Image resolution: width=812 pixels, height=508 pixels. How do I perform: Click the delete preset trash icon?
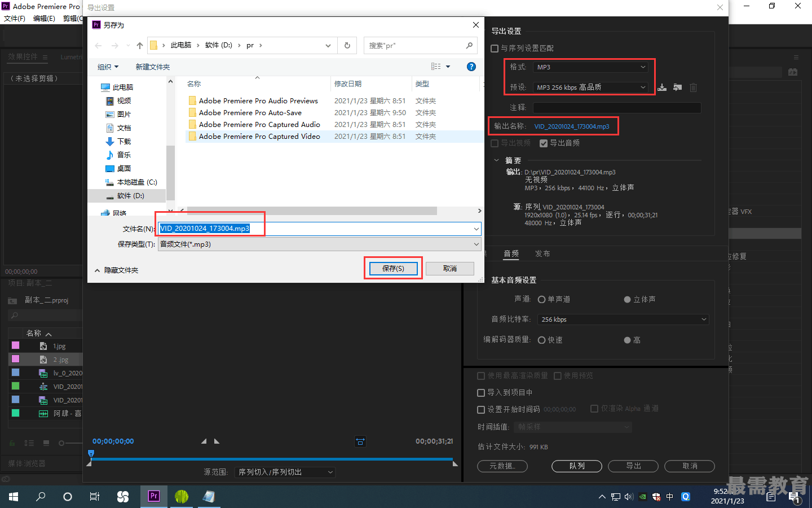(693, 87)
